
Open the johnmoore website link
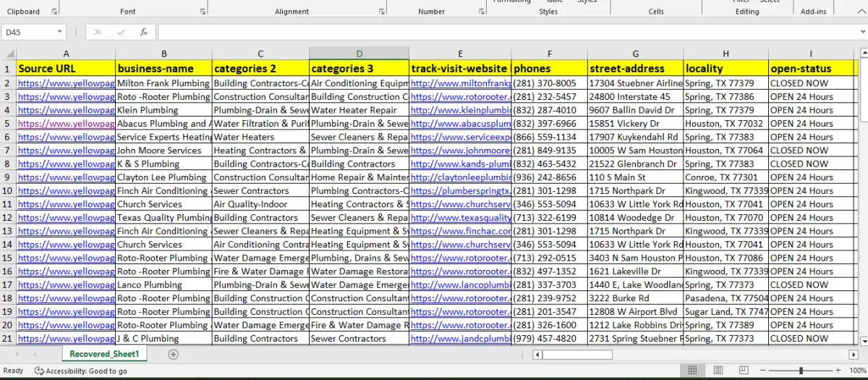(460, 151)
